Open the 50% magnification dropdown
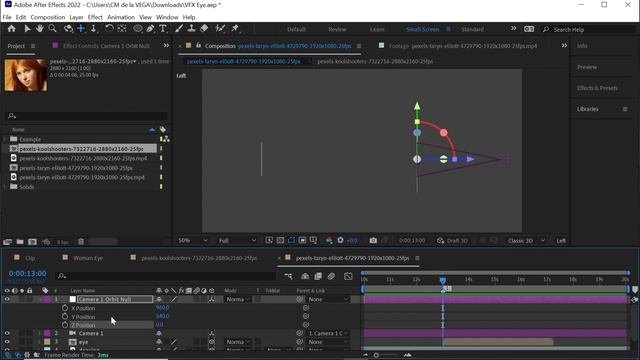 coord(193,240)
